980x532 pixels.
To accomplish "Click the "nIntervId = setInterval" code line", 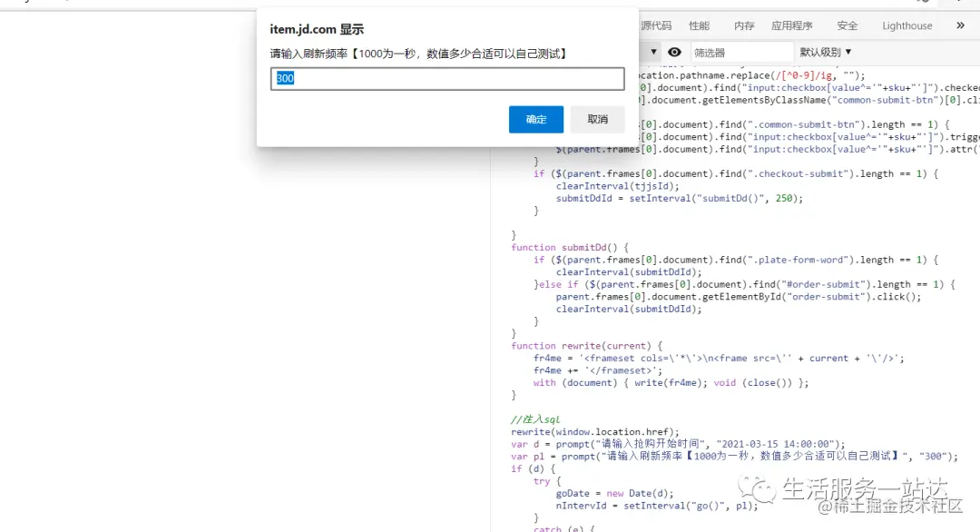I will (x=657, y=506).
